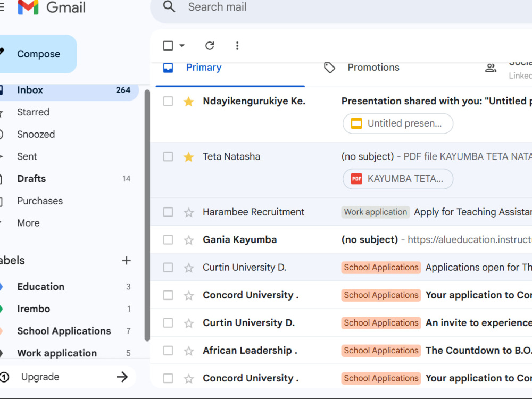Refresh the mail list

coord(210,45)
